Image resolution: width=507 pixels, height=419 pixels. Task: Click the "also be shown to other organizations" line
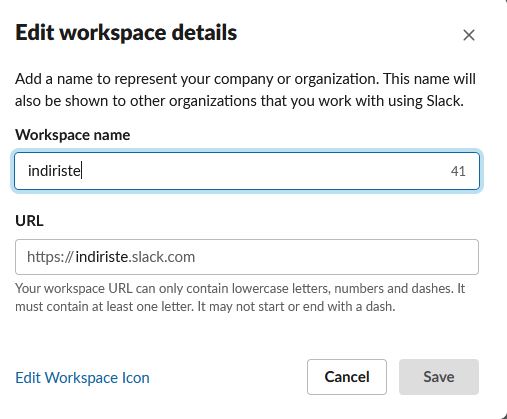[239, 101]
